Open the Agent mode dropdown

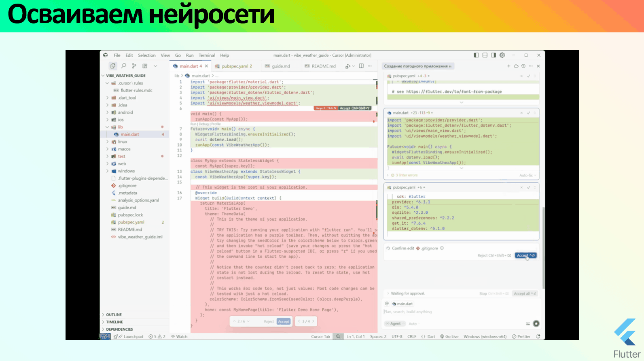[395, 323]
